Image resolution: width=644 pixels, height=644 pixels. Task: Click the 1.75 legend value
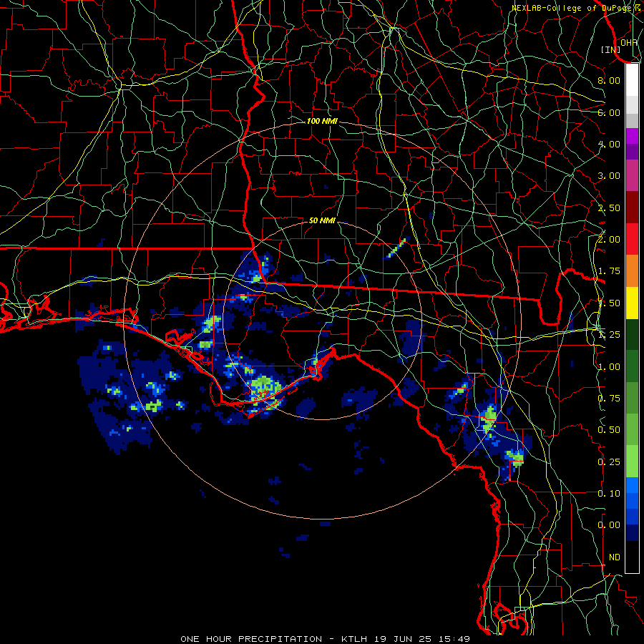(x=609, y=271)
